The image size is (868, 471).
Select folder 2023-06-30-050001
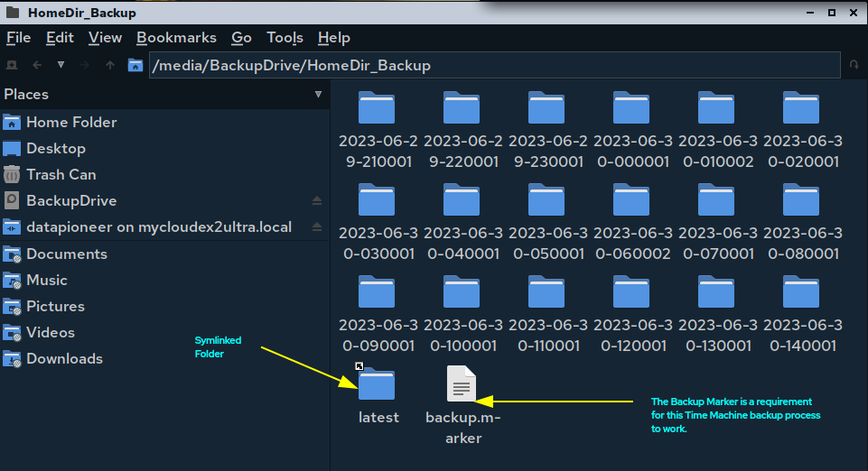[x=547, y=222]
